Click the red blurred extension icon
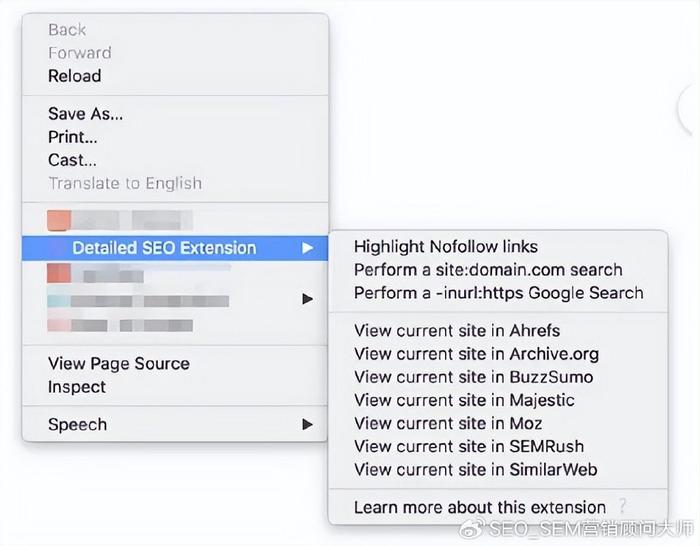 (59, 273)
